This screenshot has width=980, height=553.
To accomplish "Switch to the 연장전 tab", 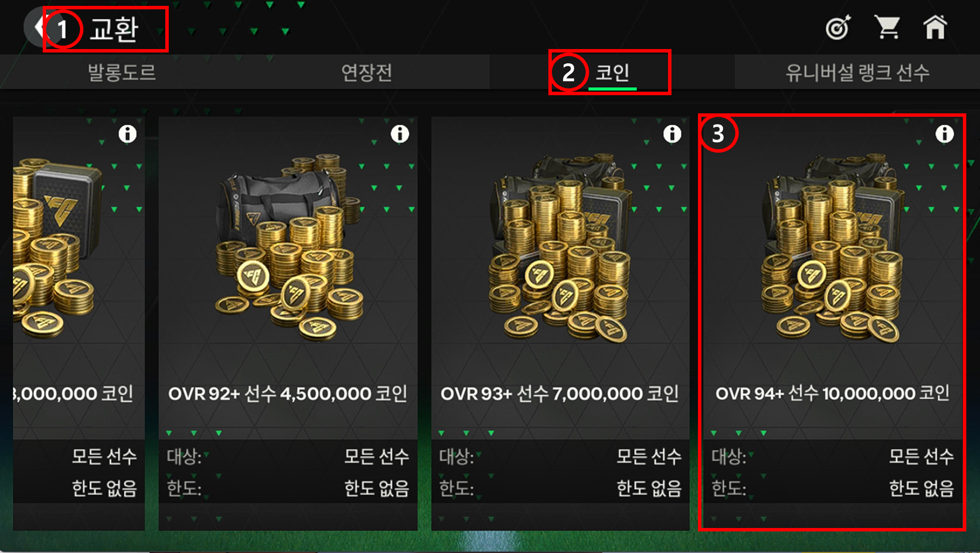I will 367,72.
